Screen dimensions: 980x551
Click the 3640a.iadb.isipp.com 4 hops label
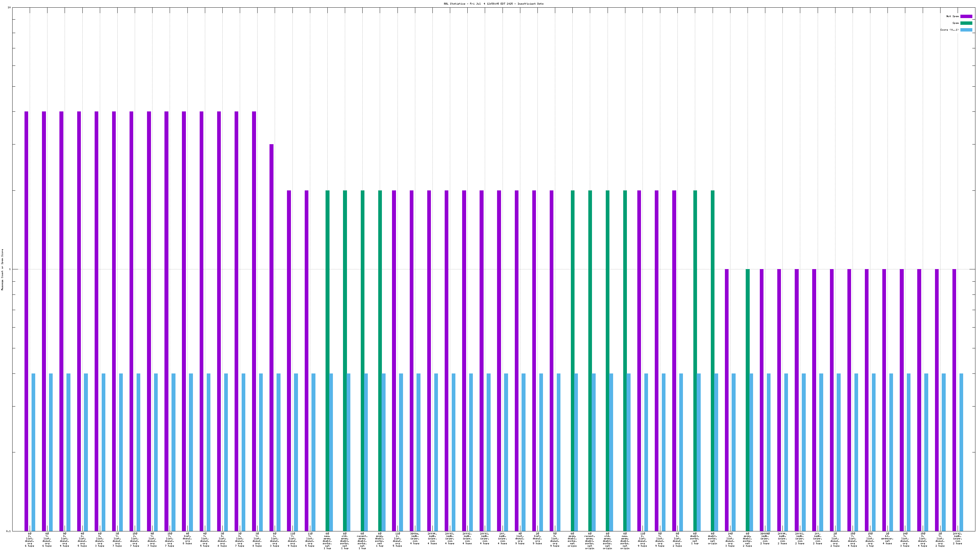415,538
